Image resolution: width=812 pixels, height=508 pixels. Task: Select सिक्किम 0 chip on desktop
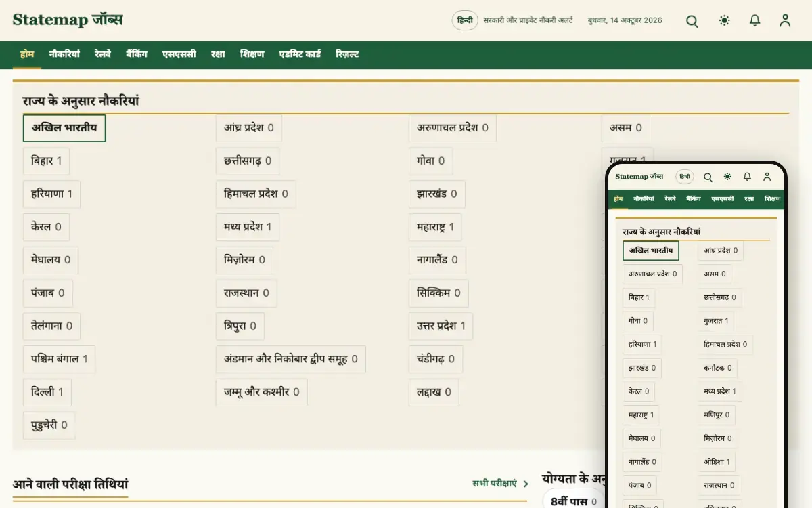tap(438, 294)
